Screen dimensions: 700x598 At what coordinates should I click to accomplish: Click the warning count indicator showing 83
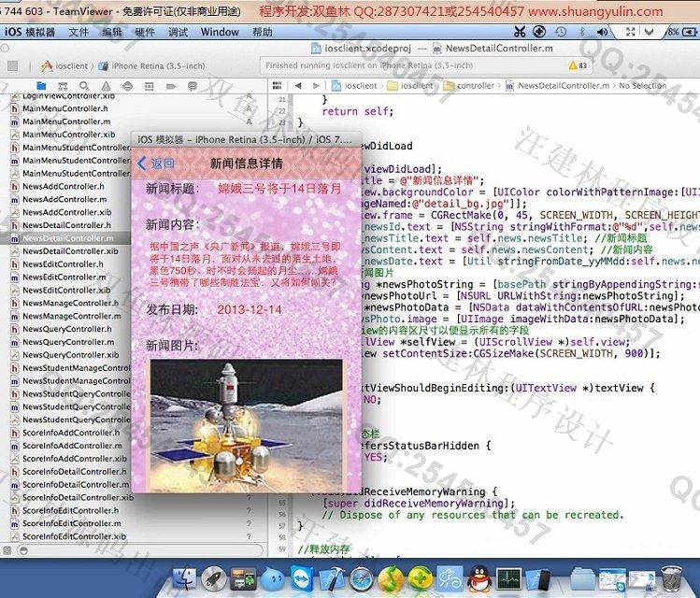point(578,66)
